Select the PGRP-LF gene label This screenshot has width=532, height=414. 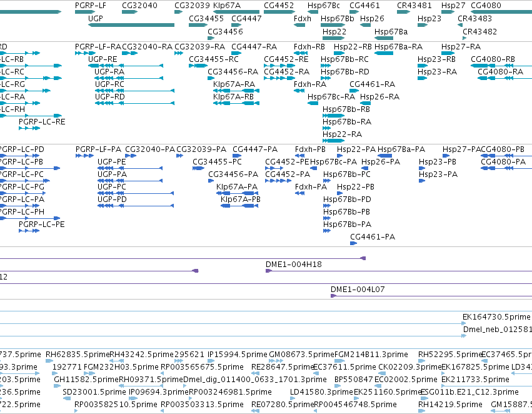coord(91,6)
